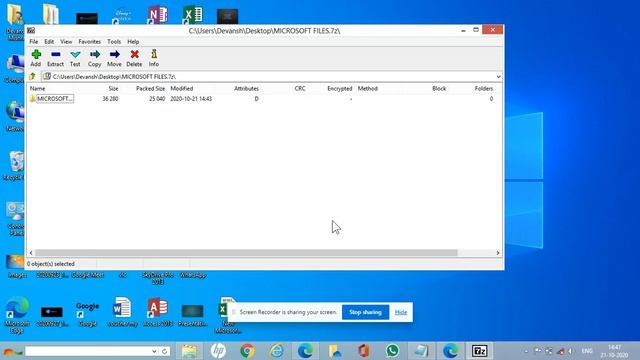Click the scroll right arrow
Image resolution: width=640 pixels, height=360 pixels.
pos(498,253)
